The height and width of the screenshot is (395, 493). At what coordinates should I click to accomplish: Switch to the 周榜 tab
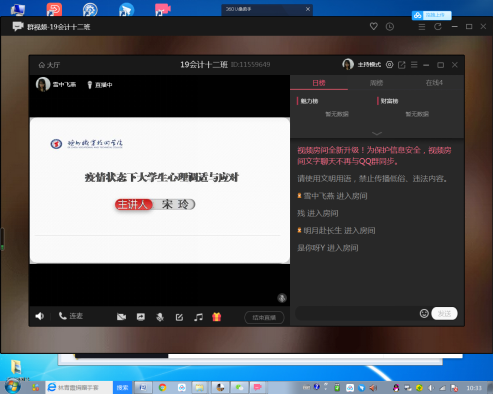[377, 83]
